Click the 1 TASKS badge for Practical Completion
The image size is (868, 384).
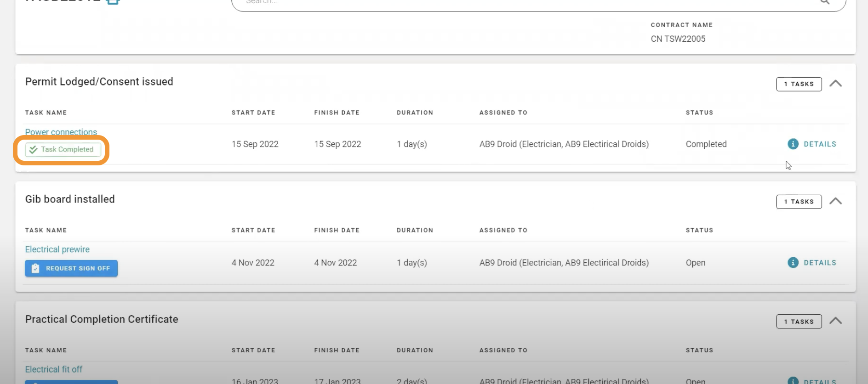pos(799,322)
